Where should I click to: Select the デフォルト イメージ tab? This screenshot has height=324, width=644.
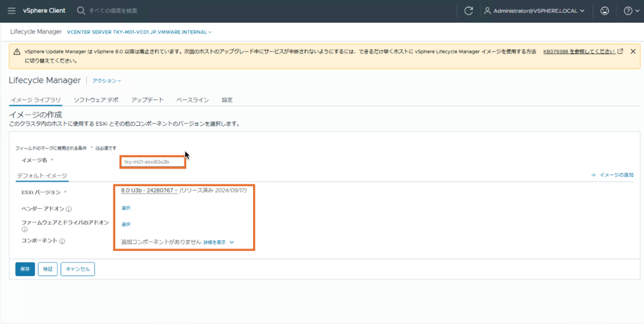42,176
